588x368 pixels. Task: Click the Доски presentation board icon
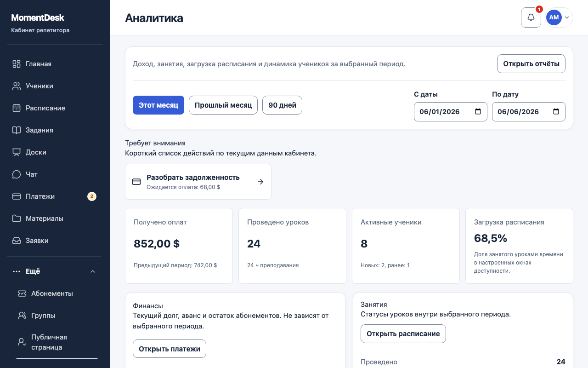coord(17,152)
